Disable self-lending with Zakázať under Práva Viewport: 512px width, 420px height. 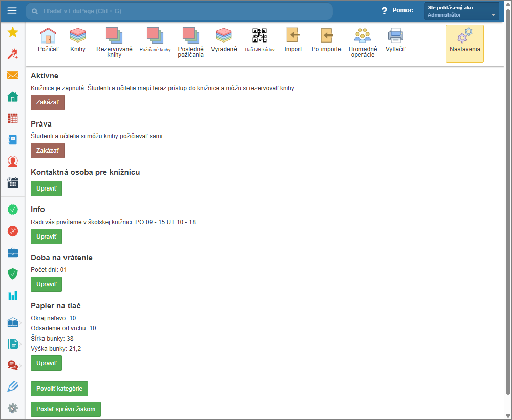(48, 151)
